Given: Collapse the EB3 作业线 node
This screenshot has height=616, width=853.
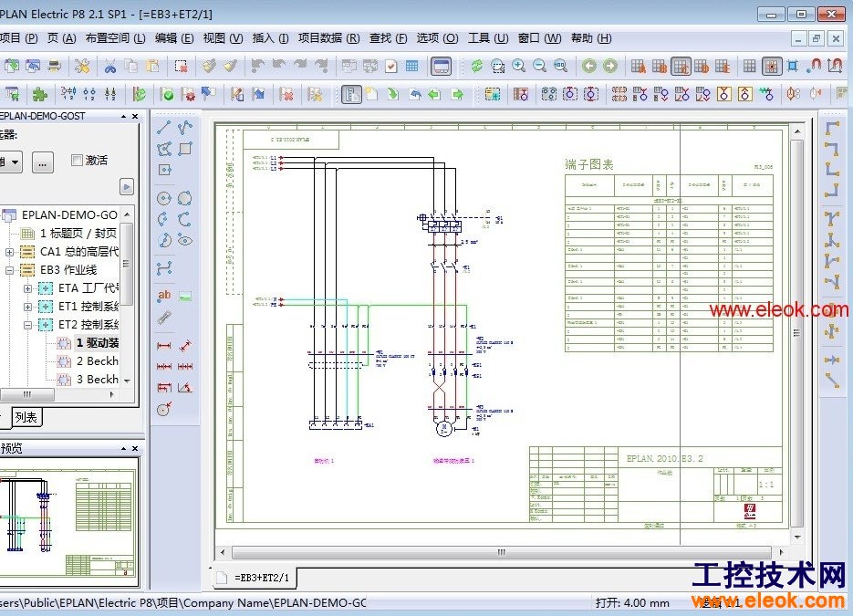Looking at the screenshot, I should (9, 270).
